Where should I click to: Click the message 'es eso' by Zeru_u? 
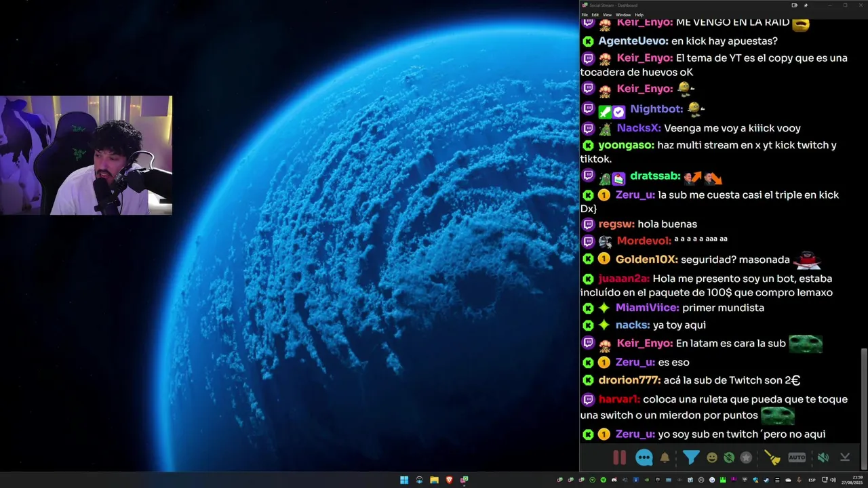pyautogui.click(x=673, y=363)
